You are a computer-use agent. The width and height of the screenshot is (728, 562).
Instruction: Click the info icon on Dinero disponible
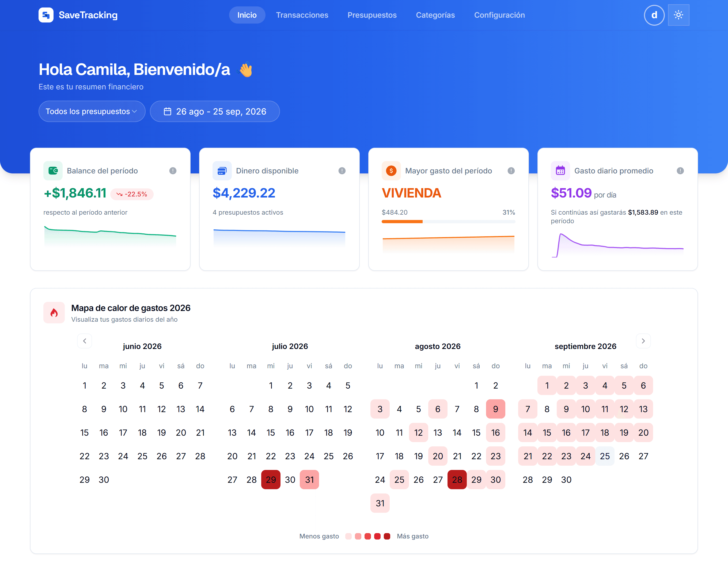tap(342, 171)
